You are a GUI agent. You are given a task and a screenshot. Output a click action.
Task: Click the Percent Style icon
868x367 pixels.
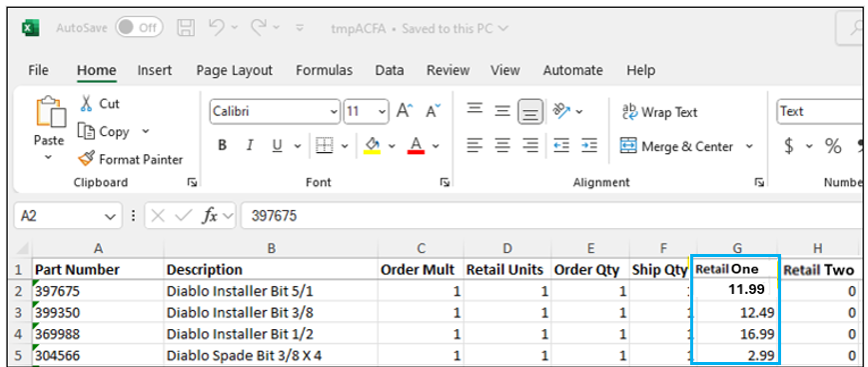tap(833, 146)
